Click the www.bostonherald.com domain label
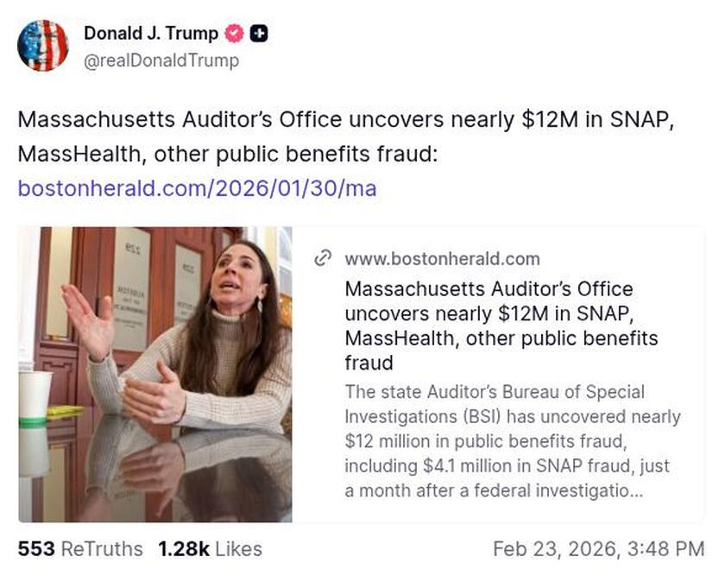Image resolution: width=725 pixels, height=588 pixels. pyautogui.click(x=443, y=258)
